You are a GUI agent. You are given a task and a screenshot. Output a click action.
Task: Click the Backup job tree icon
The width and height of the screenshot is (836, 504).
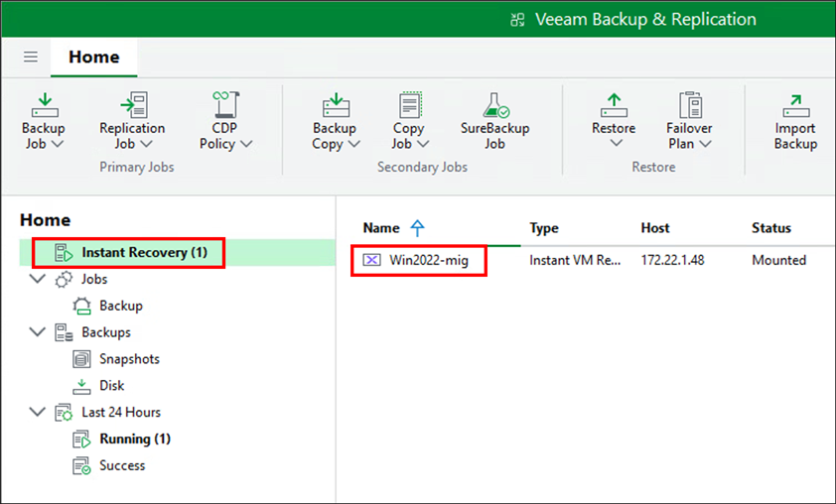[x=81, y=306]
